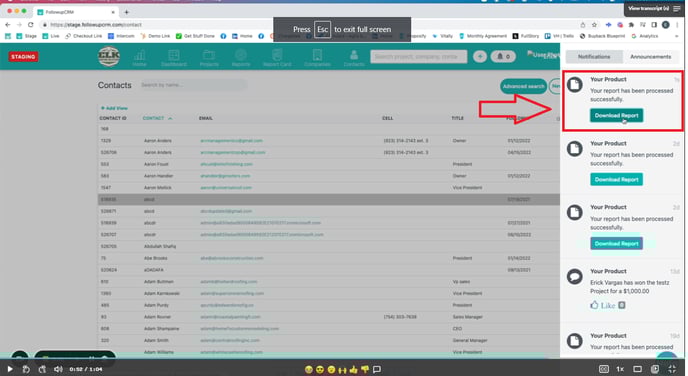The width and height of the screenshot is (688, 376).
Task: Open the Home nav icon
Action: [x=140, y=58]
